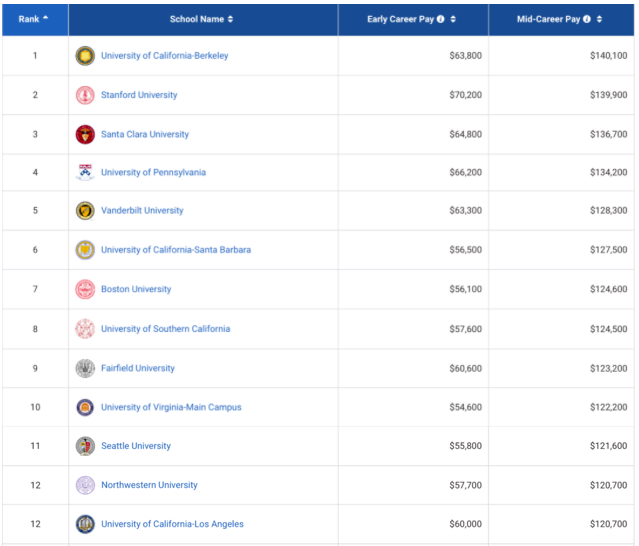
Task: Click the Mid-Career Pay header text
Action: (x=548, y=19)
